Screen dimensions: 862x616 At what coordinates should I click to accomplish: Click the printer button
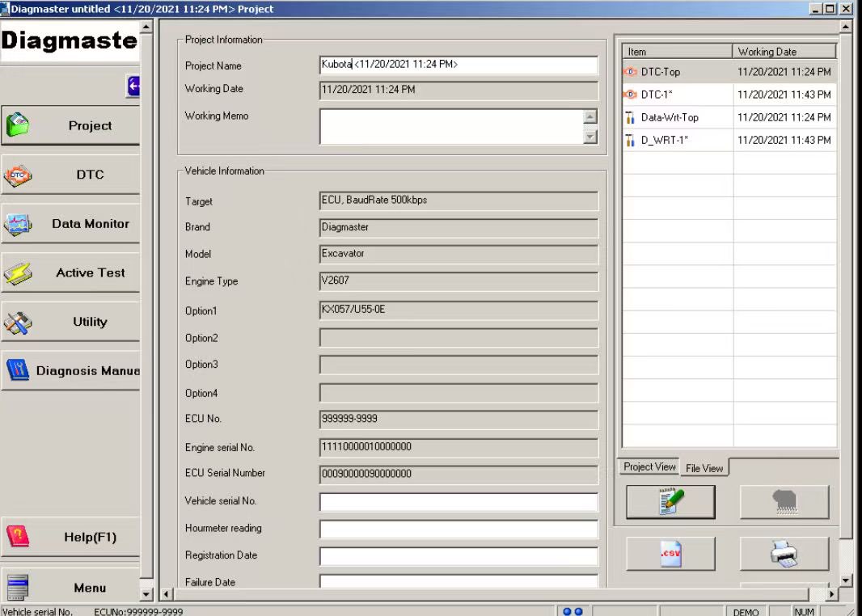coord(784,554)
